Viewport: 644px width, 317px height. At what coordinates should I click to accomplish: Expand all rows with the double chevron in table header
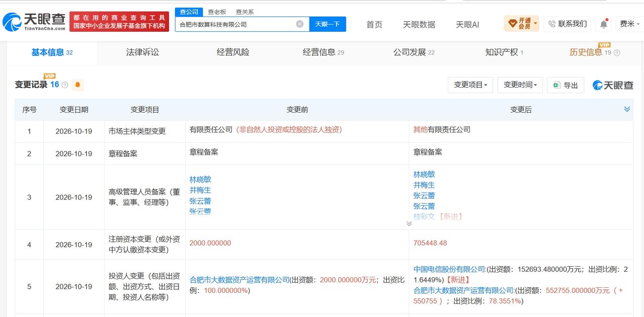click(x=627, y=109)
